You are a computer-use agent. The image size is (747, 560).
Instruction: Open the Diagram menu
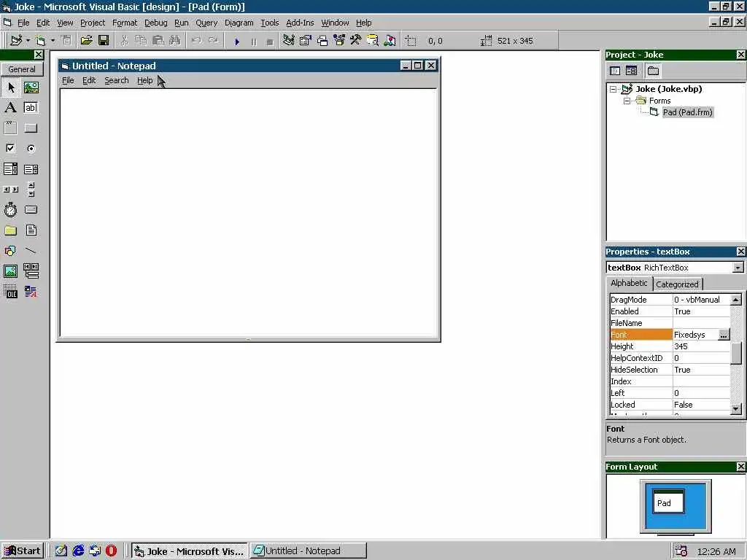pos(239,23)
